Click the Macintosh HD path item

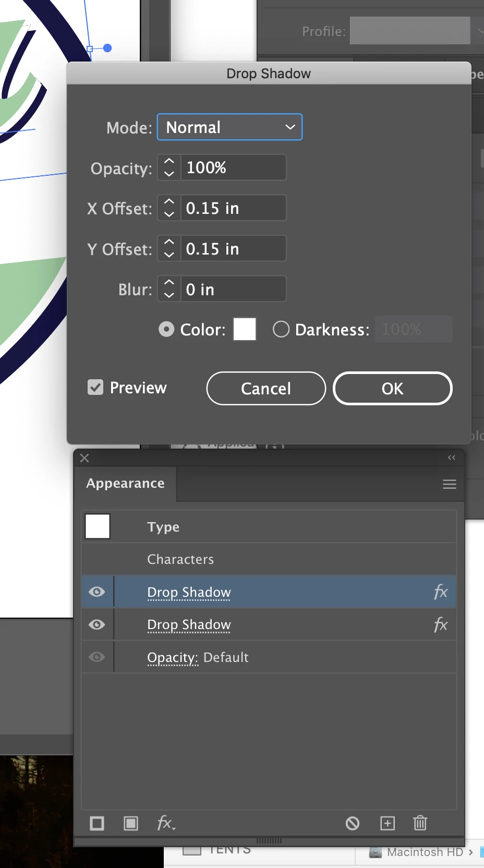coord(417,852)
